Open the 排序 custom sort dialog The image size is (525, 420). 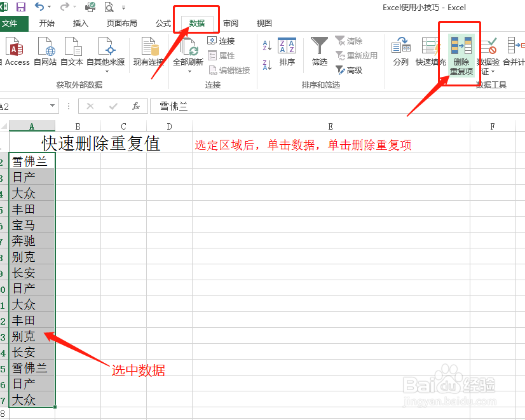pyautogui.click(x=287, y=52)
